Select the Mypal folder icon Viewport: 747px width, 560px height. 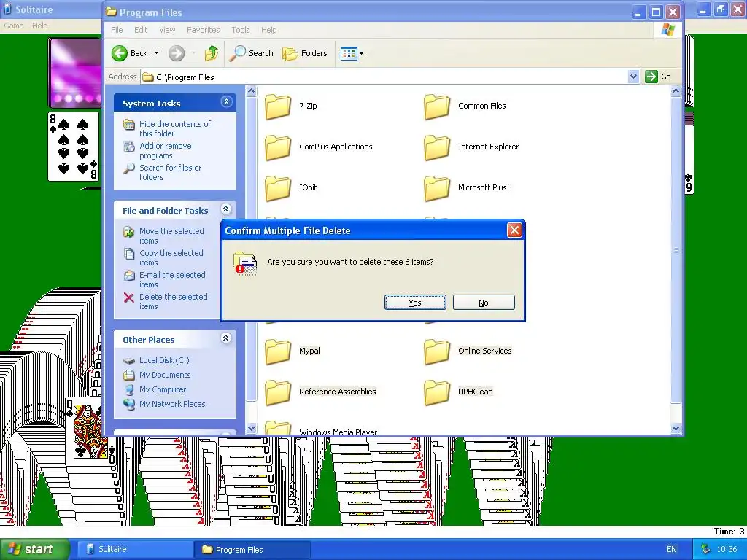point(278,351)
